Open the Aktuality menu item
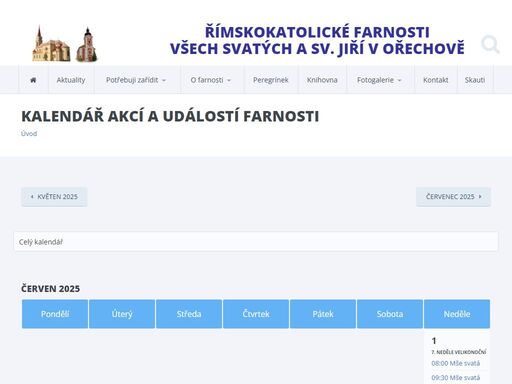Screen dimensions: 512x384 tap(71, 80)
